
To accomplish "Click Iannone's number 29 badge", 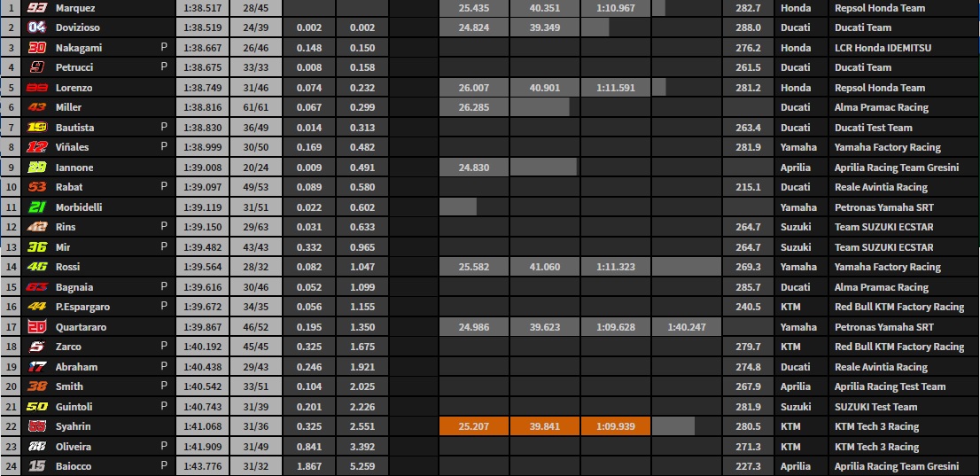I will tap(37, 168).
